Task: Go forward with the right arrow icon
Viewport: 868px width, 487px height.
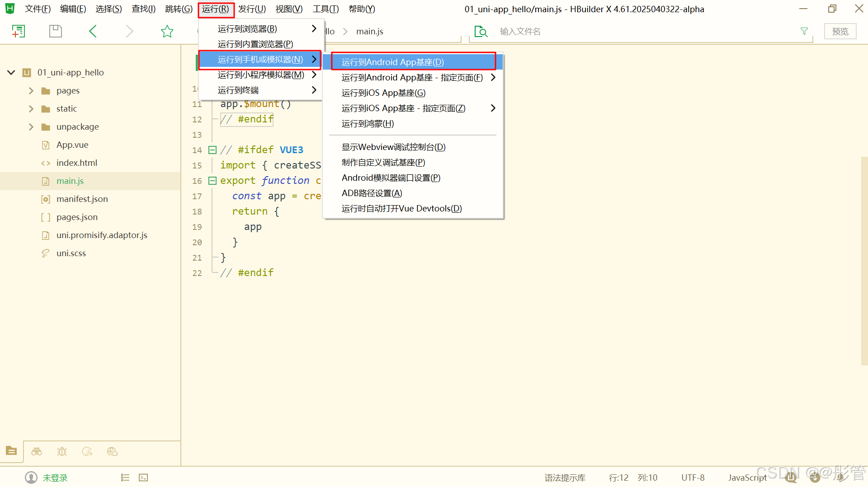Action: point(129,31)
